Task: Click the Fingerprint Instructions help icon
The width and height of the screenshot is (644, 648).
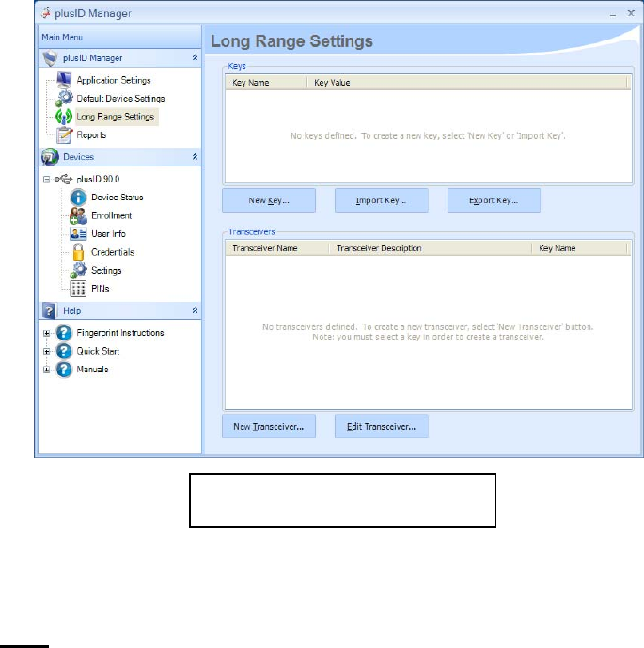Action: tap(64, 333)
